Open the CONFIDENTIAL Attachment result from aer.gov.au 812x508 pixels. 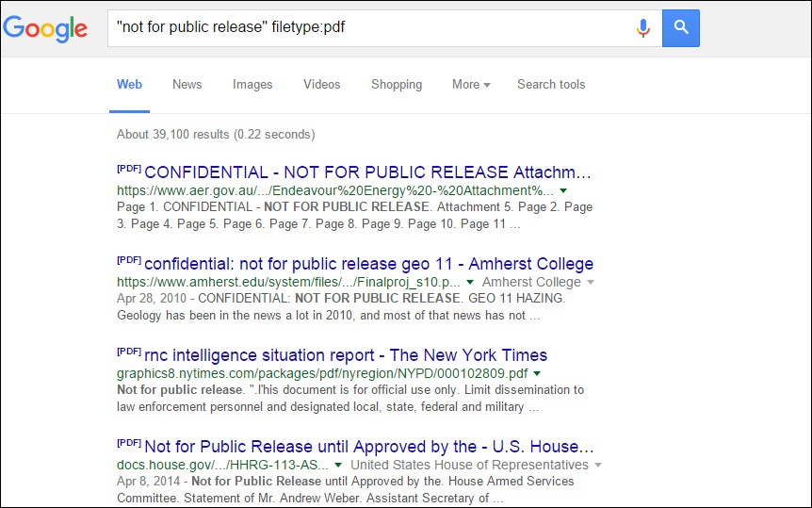367,172
